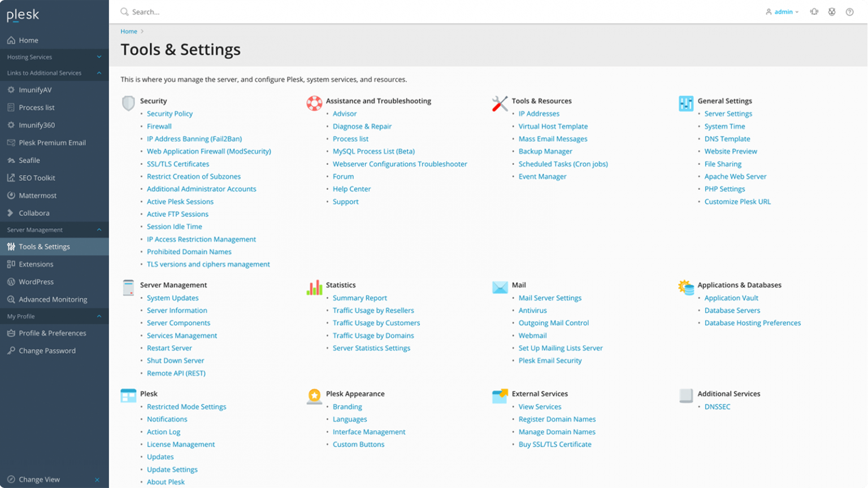Open the admin user dropdown
The image size is (868, 488).
(x=782, y=12)
